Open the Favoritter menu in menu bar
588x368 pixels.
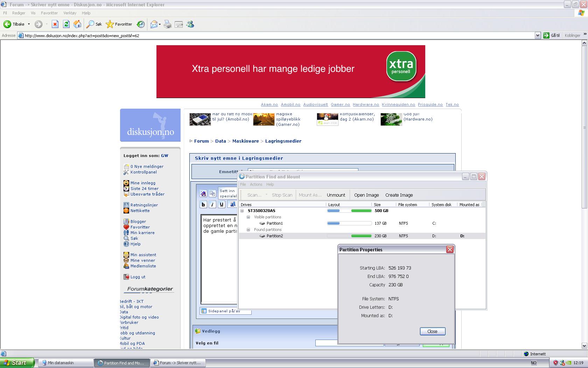pos(49,13)
